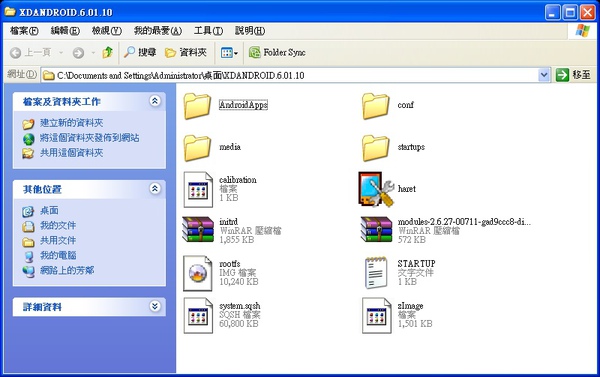This screenshot has width=600, height=377.
Task: Click 建立新的資料夾 link
Action: pos(72,123)
